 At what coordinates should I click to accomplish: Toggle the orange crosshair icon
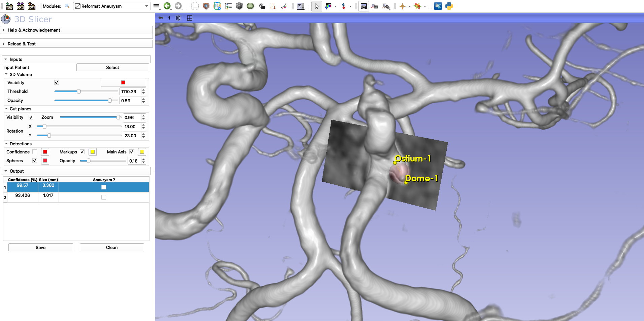[x=402, y=6]
